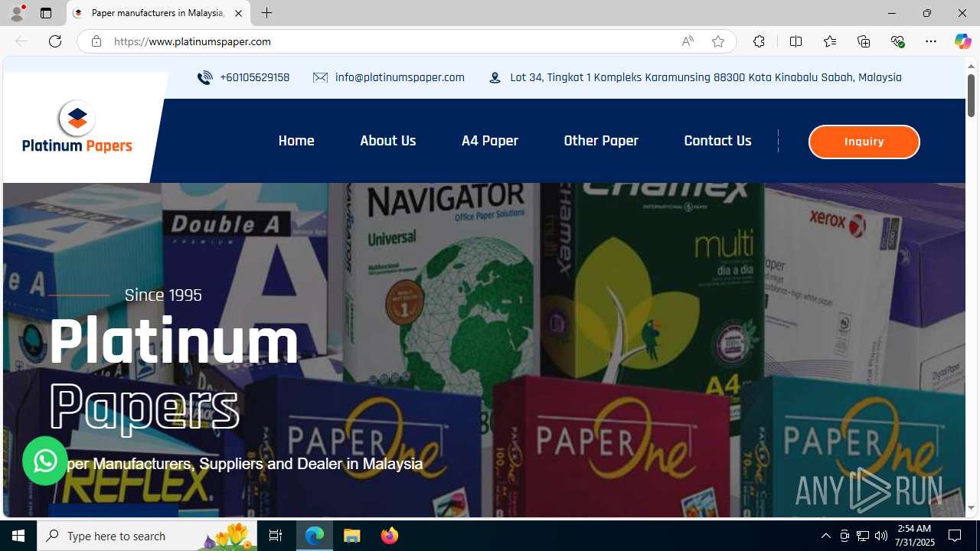Go to the Home menu item
The height and width of the screenshot is (551, 980).
tap(296, 141)
